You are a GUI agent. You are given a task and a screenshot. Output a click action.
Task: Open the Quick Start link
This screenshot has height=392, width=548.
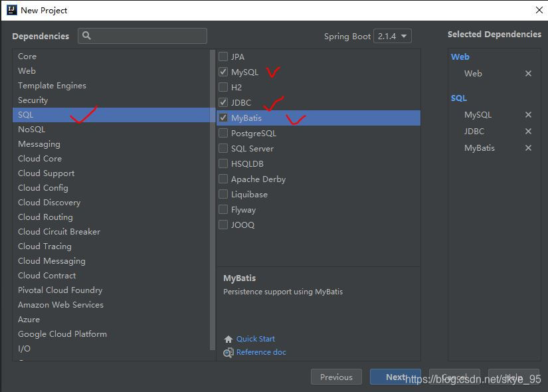(256, 339)
